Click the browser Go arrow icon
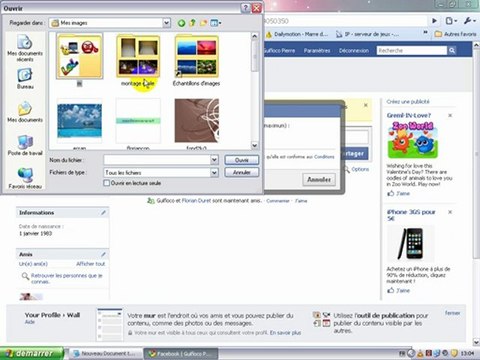Screen dimensions: 480x360 (x=434, y=21)
